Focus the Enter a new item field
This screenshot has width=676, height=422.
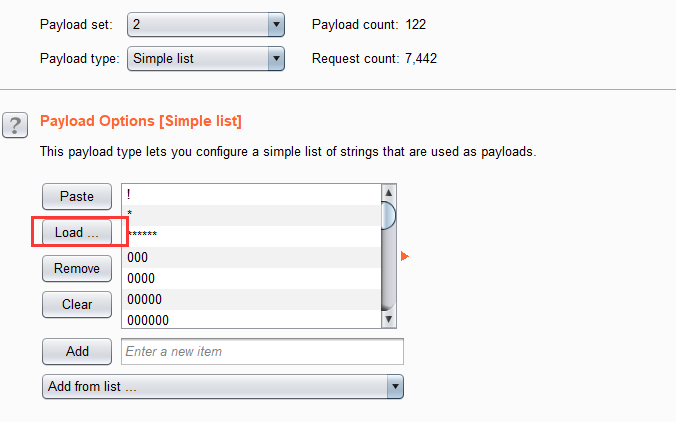[262, 351]
